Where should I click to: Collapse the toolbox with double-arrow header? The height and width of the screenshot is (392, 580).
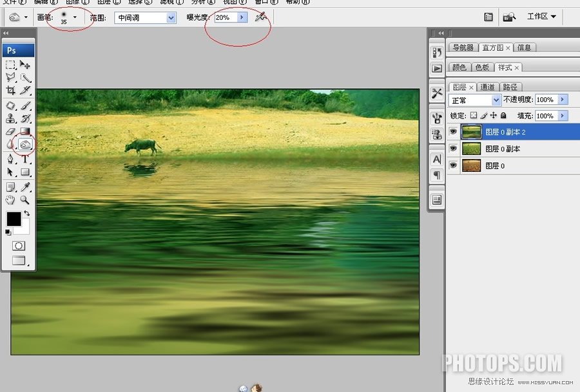click(x=6, y=33)
